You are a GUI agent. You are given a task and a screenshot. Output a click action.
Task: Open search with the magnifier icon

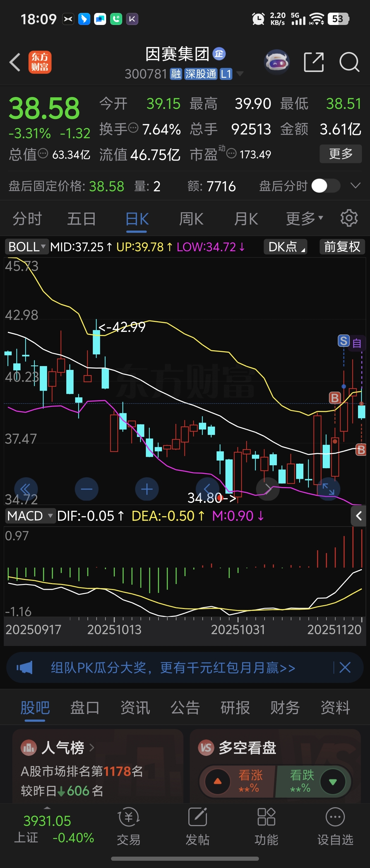(349, 62)
